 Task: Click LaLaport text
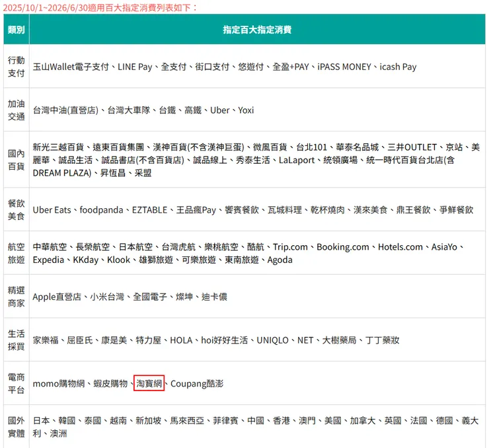click(x=297, y=160)
